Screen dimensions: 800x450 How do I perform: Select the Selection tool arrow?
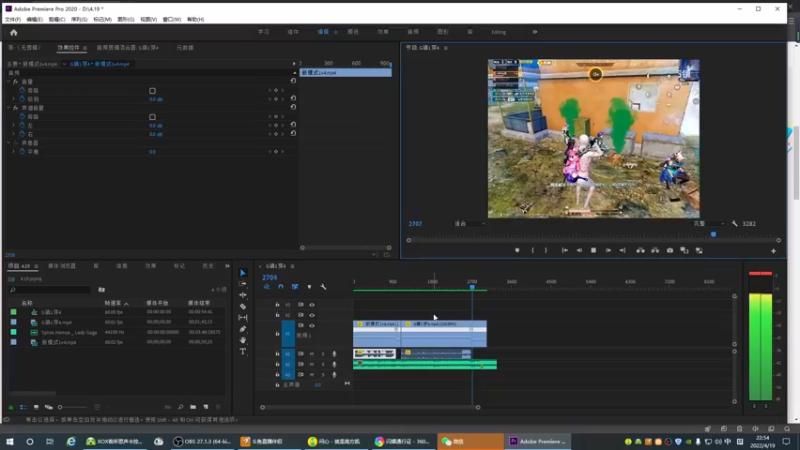(243, 273)
